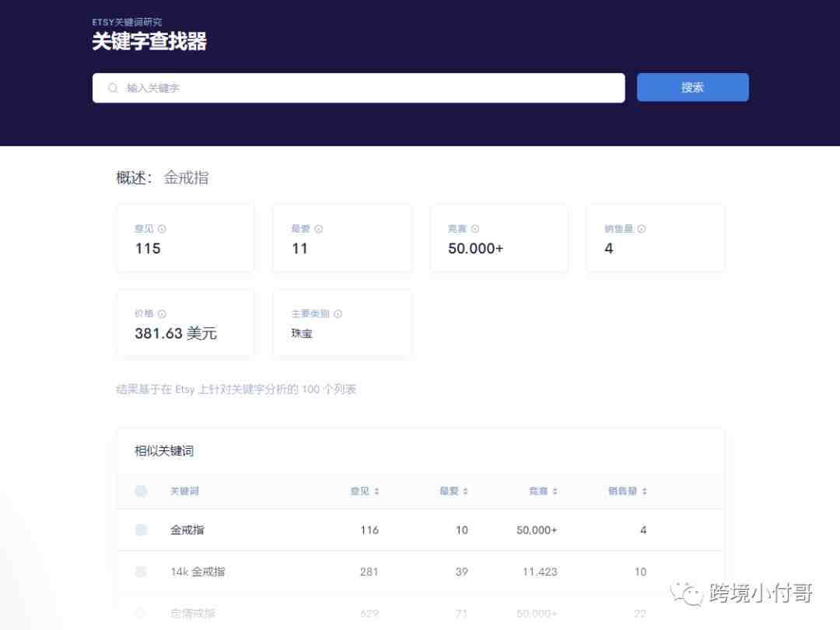Viewport: 840px width, 630px height.
Task: Sort table by 最爱 column arrows
Action: (466, 492)
